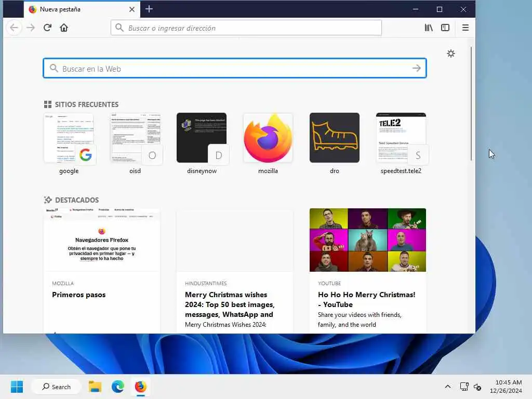Open Merry Christmas wishes 2024 article

[x=235, y=271]
